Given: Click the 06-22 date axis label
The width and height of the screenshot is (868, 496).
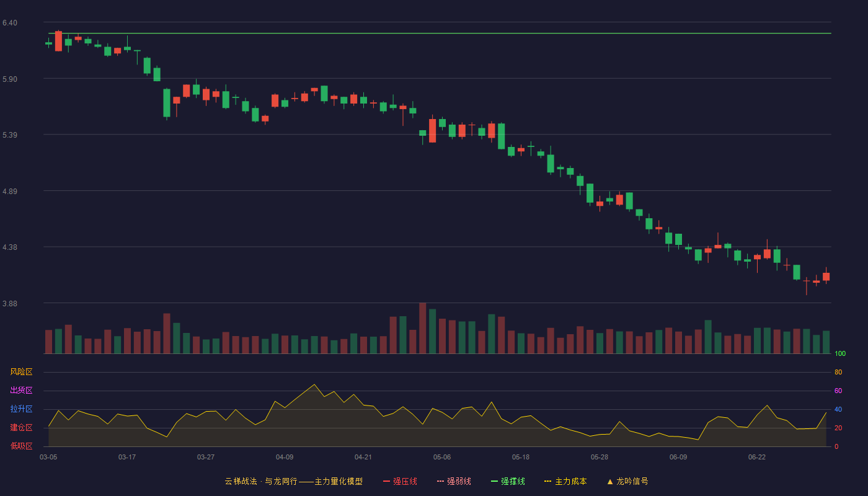Looking at the screenshot, I should click(x=757, y=457).
